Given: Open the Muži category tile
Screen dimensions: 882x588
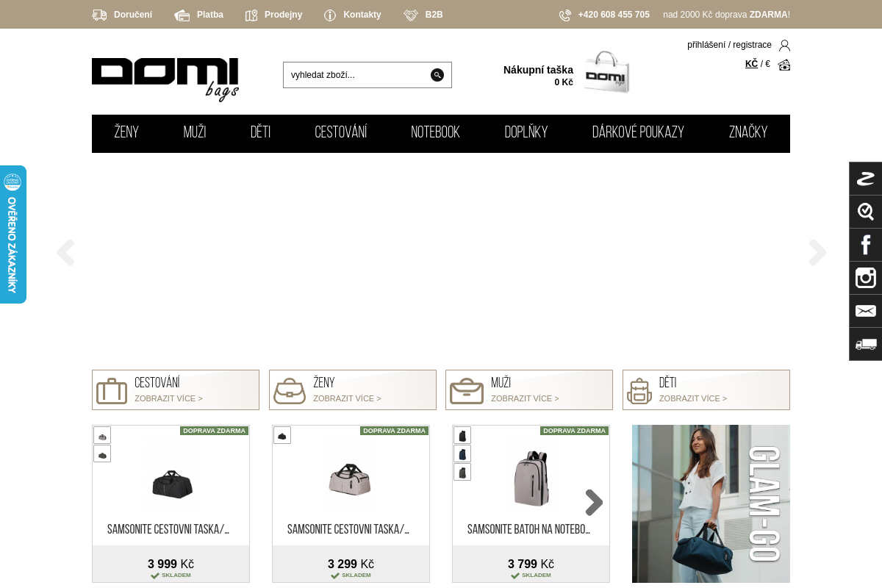Looking at the screenshot, I should pyautogui.click(x=529, y=390).
